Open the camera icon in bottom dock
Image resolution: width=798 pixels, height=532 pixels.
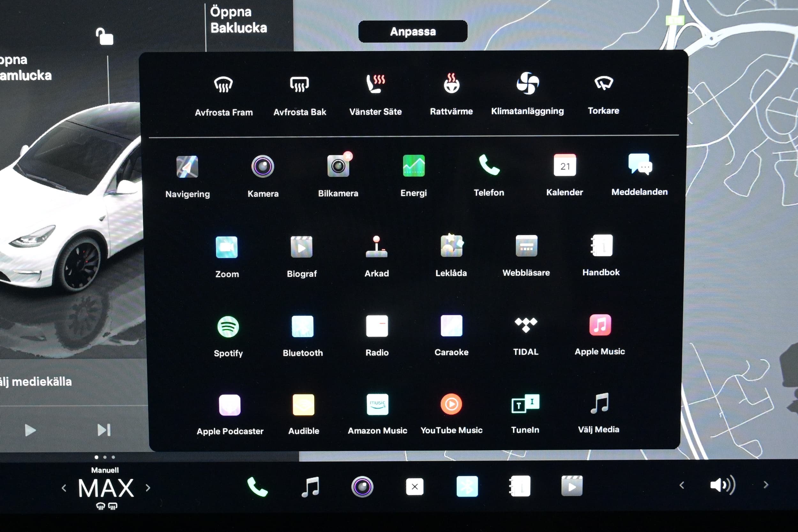pos(362,487)
